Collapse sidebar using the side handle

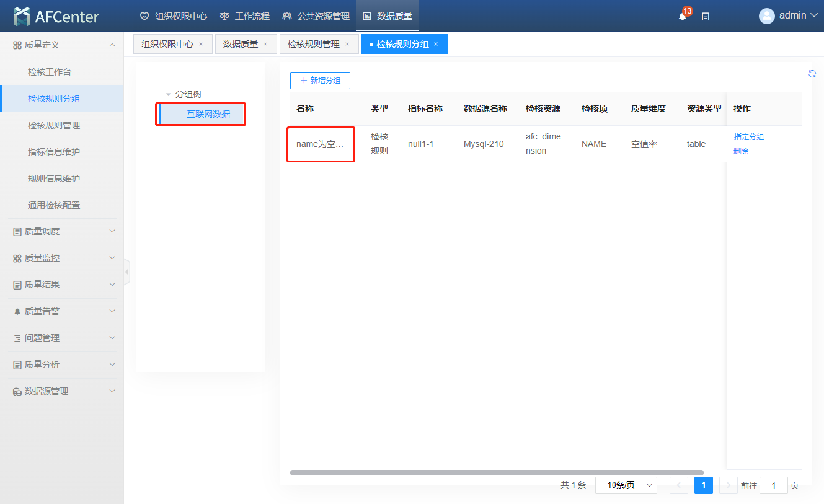pos(126,272)
